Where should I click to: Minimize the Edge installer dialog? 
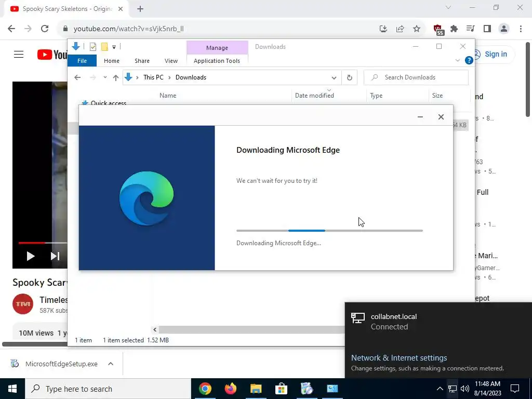[x=420, y=117]
